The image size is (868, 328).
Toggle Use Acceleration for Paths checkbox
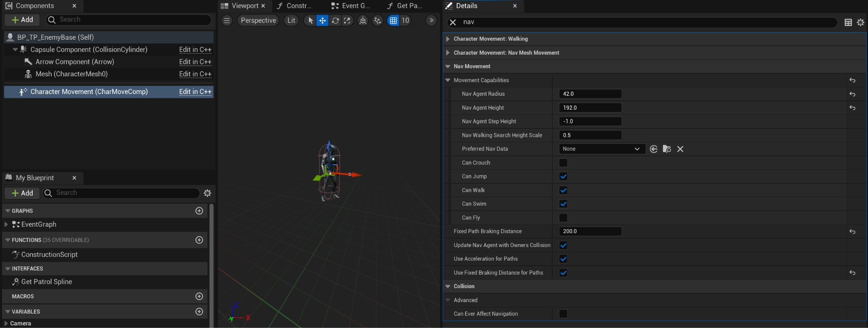pos(563,259)
